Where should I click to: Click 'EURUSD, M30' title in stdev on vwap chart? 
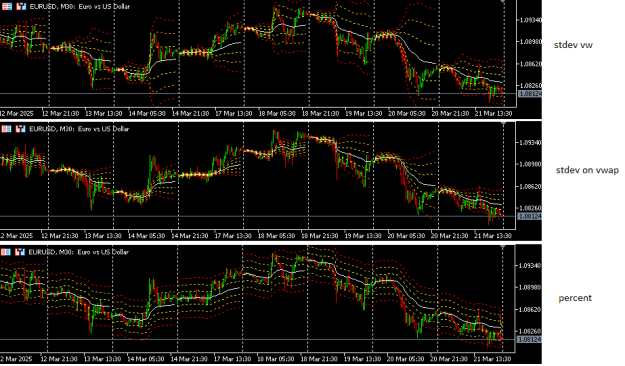coord(52,129)
